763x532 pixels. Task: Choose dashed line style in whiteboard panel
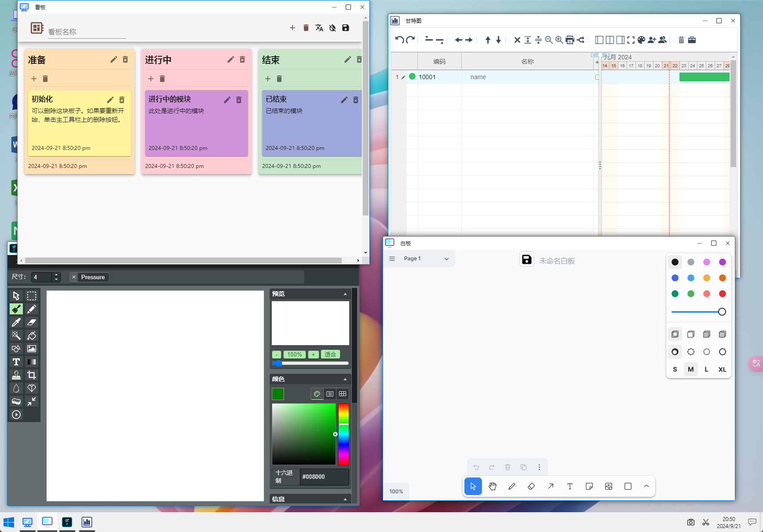click(691, 352)
